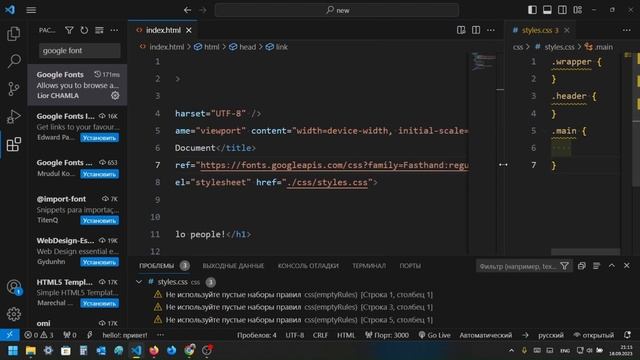Click the command center search bar
The width and height of the screenshot is (640, 360).
(x=337, y=10)
